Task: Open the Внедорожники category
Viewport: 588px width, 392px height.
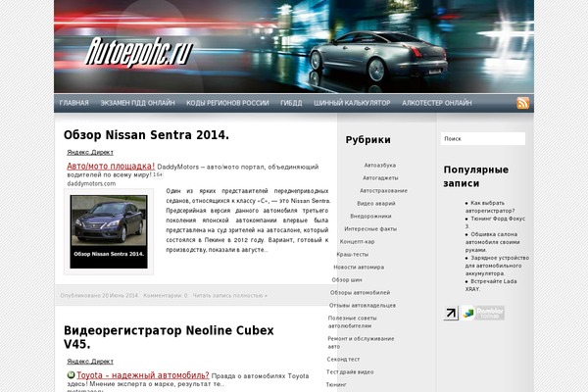Action: (x=370, y=216)
